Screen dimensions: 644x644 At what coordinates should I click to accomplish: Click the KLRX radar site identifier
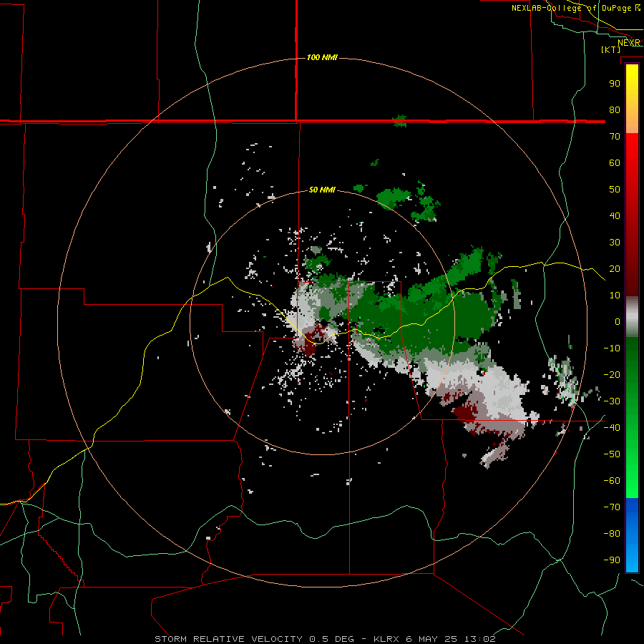[386, 639]
